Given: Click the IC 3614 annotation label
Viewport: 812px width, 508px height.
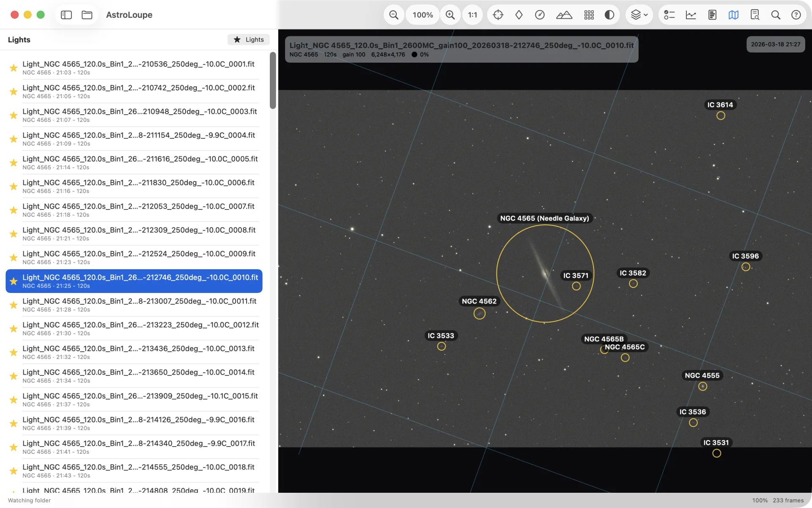Looking at the screenshot, I should click(720, 105).
